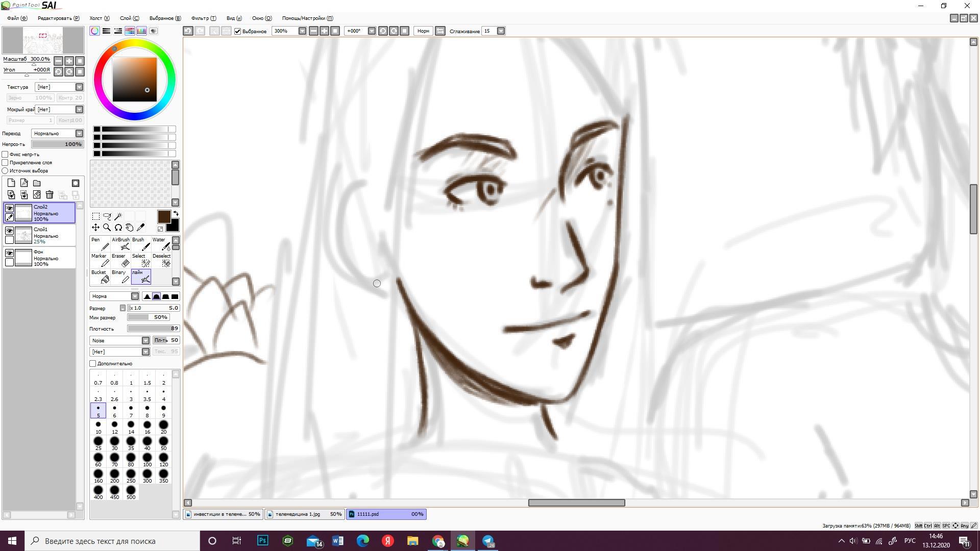Select the AirBrush tool
The height and width of the screenshot is (551, 980).
(x=121, y=244)
